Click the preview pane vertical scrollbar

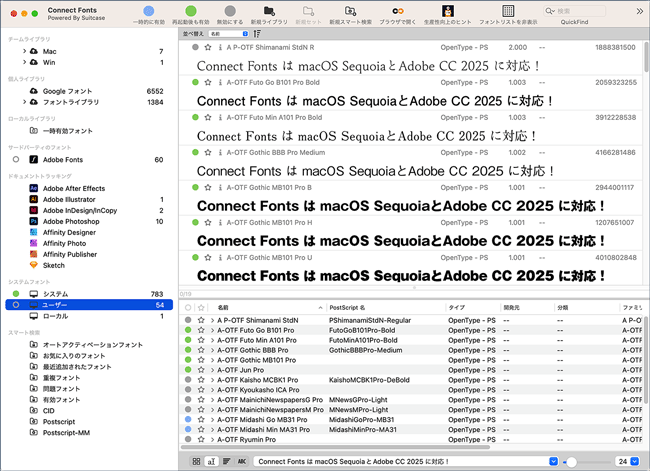646,56
